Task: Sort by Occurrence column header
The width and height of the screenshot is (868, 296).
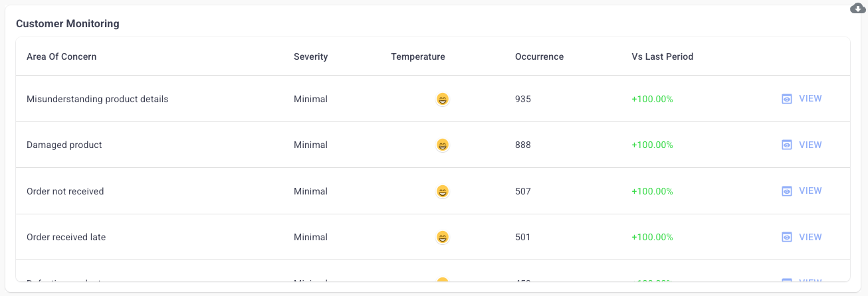Action: [x=539, y=56]
